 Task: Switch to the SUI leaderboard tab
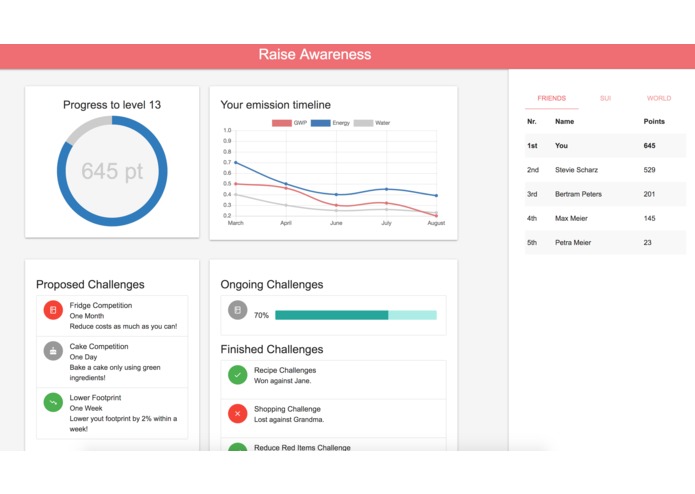point(605,98)
